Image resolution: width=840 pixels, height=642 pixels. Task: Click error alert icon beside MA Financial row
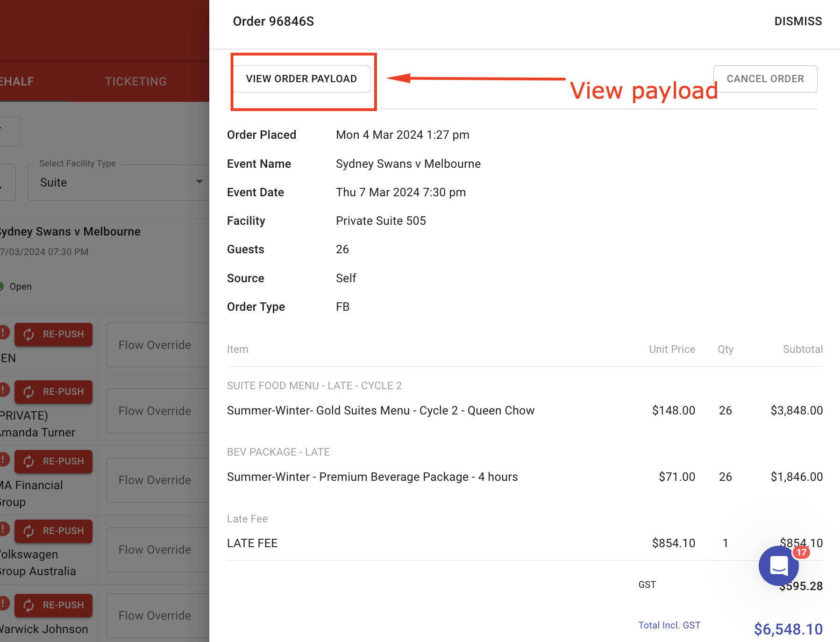coord(4,459)
